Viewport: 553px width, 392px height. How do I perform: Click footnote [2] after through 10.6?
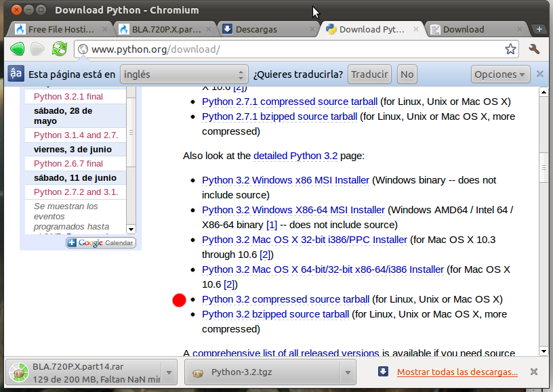tap(265, 255)
